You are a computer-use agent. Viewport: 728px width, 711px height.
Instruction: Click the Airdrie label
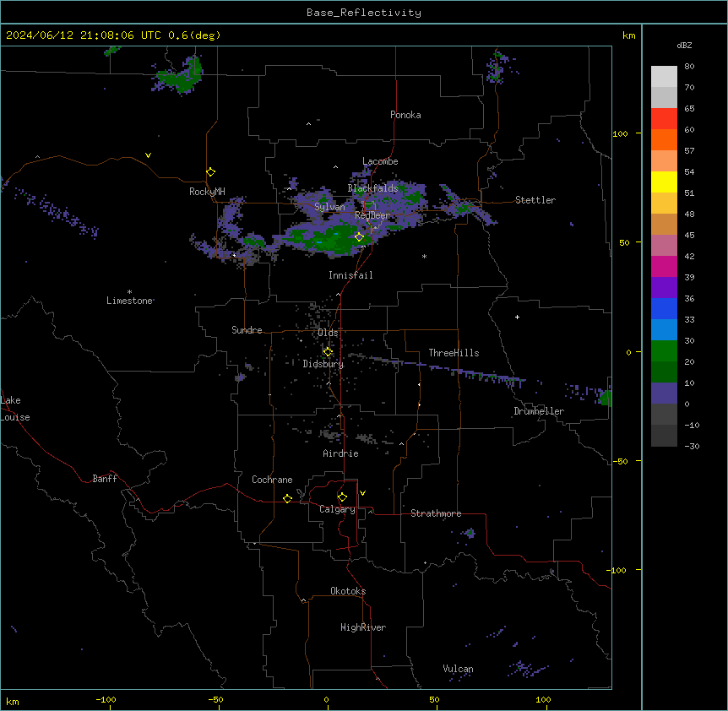point(340,453)
